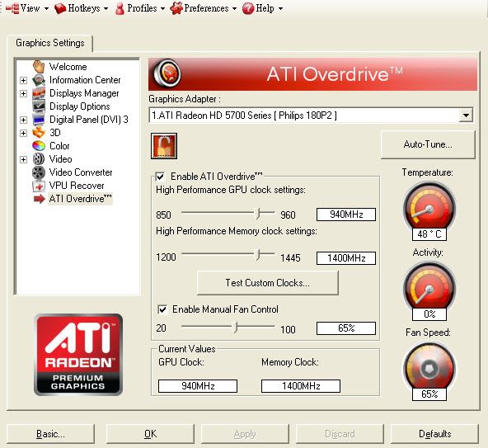Click the Apply button
The width and height of the screenshot is (488, 448).
click(245, 434)
